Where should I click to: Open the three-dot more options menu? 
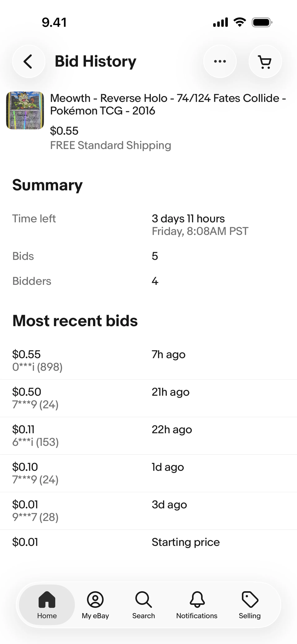click(220, 61)
